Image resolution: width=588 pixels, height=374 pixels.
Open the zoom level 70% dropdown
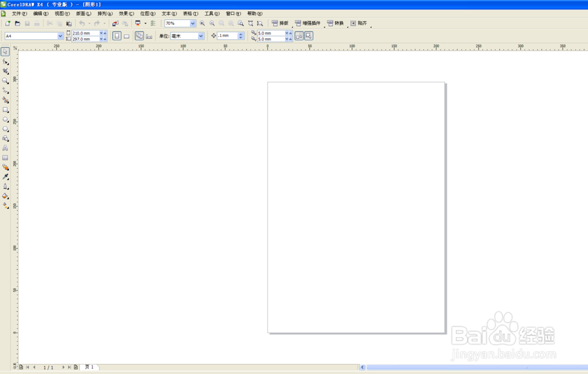[192, 24]
